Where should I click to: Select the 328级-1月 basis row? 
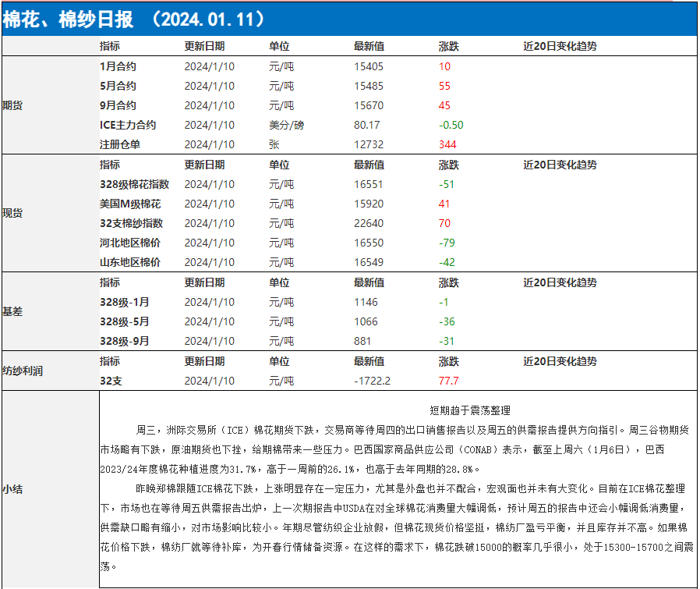(x=124, y=303)
